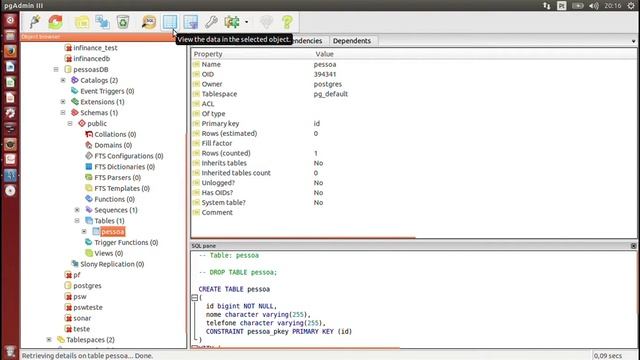Close the SQL pane
This screenshot has width=640, height=360.
click(633, 246)
